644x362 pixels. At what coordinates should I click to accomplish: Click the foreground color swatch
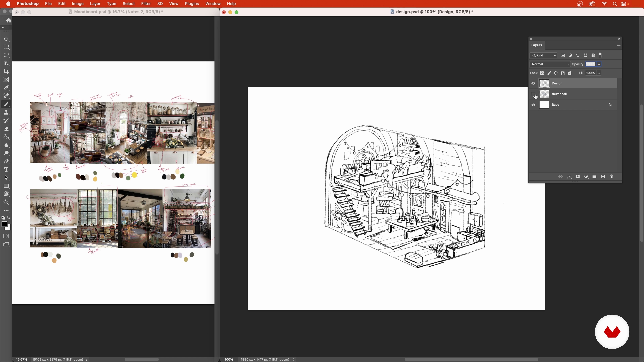tap(4, 224)
